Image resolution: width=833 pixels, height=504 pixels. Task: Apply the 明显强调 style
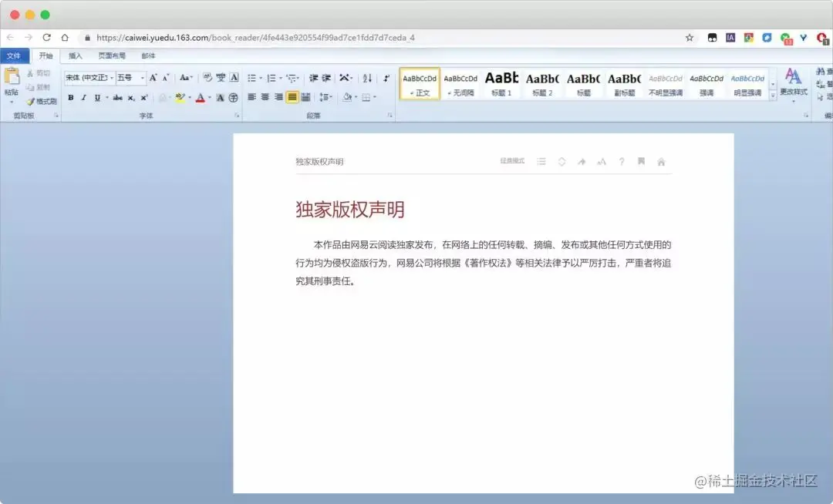pyautogui.click(x=747, y=84)
